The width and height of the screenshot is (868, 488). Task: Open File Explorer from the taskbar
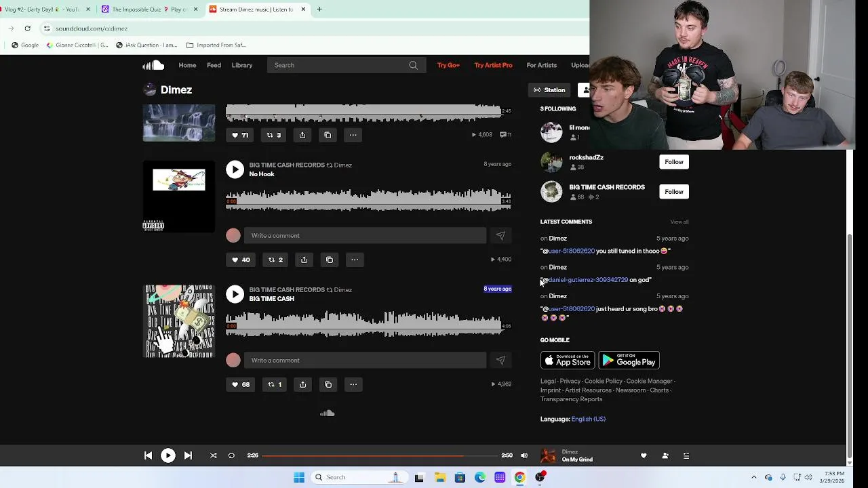(x=440, y=477)
